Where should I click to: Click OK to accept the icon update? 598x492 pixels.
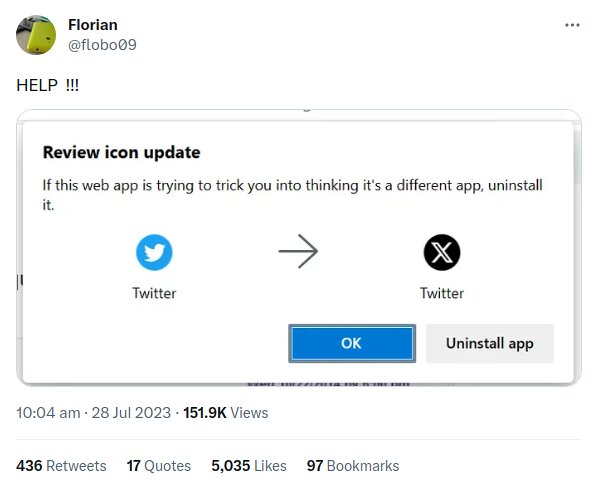click(352, 343)
